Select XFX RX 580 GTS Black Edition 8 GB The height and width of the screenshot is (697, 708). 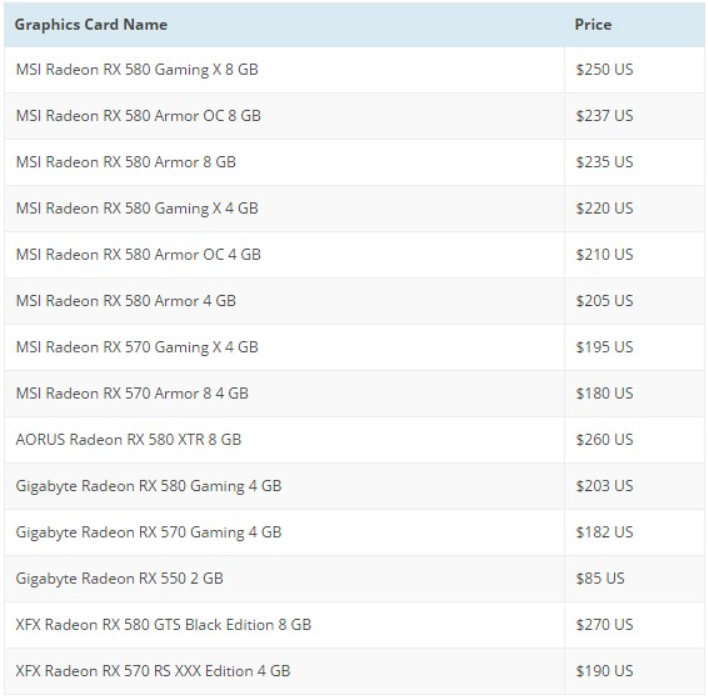(x=164, y=625)
